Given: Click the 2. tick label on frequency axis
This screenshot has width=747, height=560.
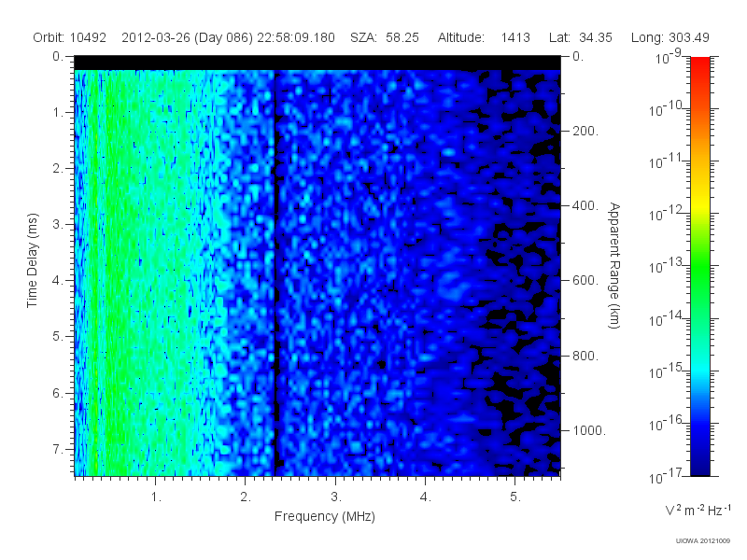Looking at the screenshot, I should [x=246, y=497].
